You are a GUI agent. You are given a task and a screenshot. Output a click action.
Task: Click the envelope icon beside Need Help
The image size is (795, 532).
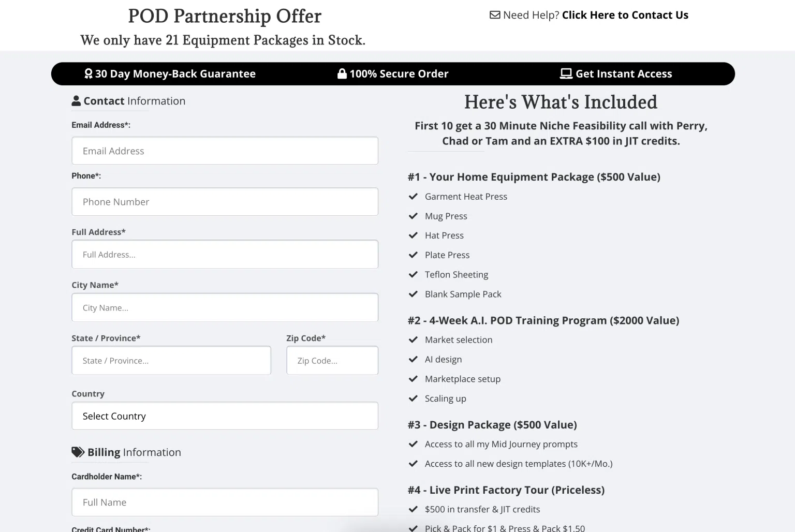(495, 15)
